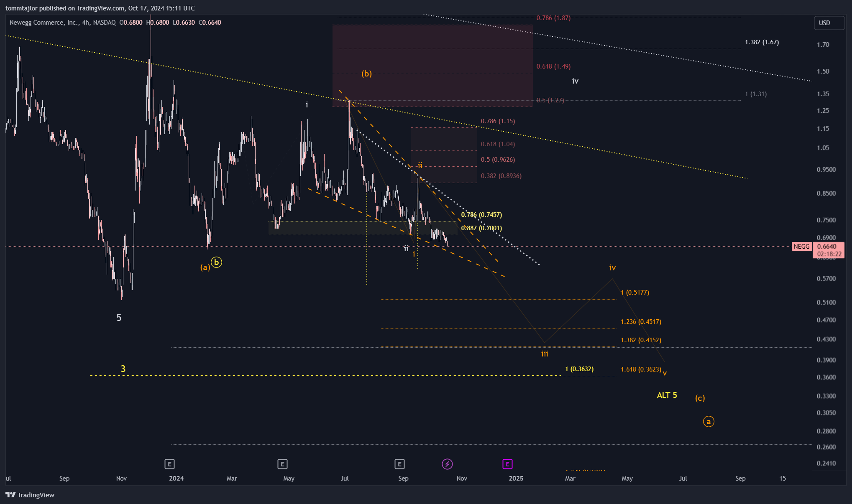Click the 1.382 (1.67) Fibonacci label

click(x=762, y=42)
